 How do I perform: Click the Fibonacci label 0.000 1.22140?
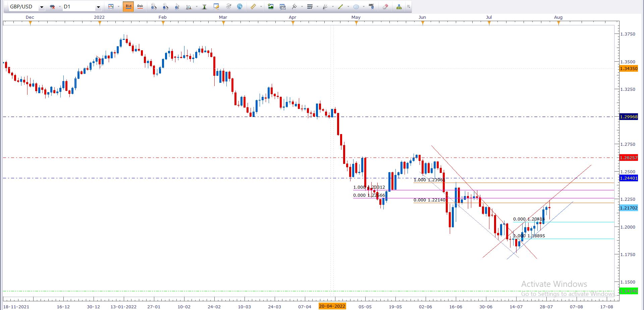pos(429,200)
